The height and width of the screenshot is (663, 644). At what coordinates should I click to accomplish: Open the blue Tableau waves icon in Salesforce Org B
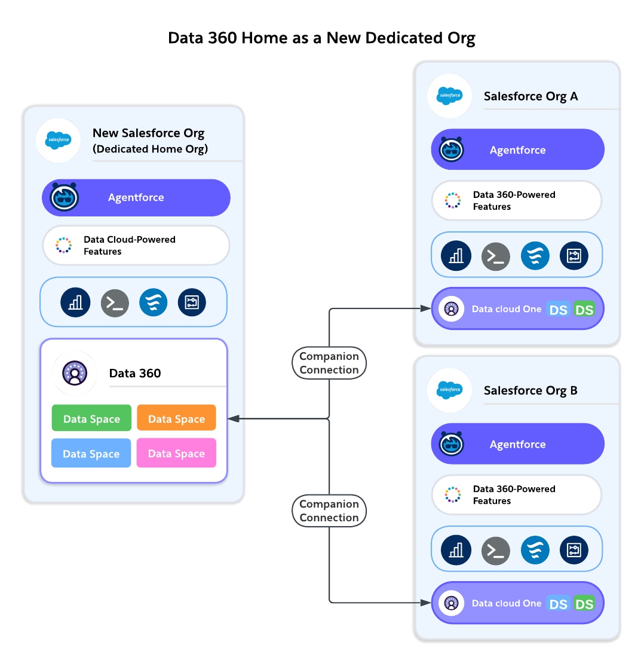point(535,549)
